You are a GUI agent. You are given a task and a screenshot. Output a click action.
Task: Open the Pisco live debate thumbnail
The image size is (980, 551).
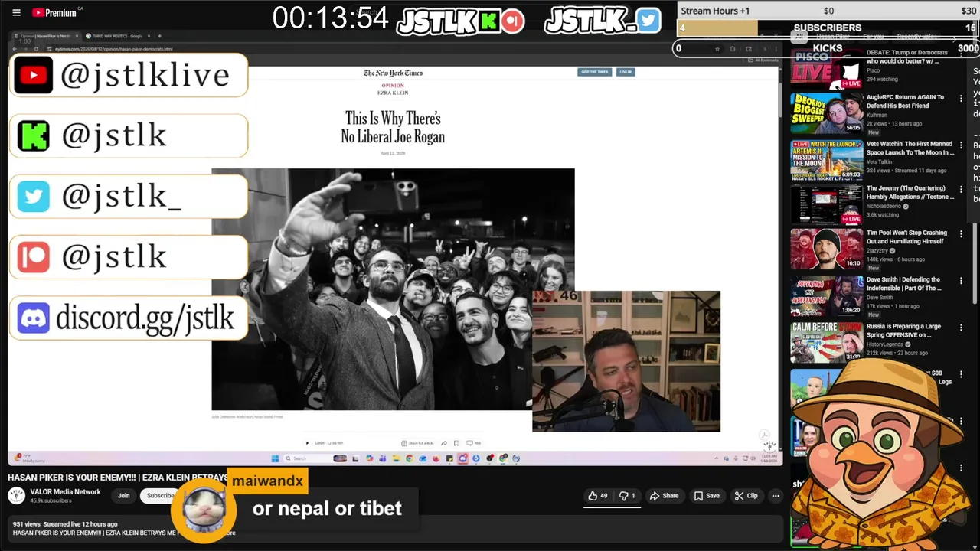click(x=827, y=67)
